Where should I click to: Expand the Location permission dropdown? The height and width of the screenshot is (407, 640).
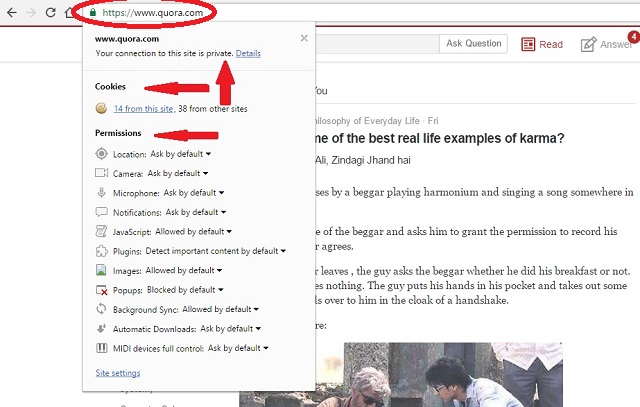pos(180,154)
